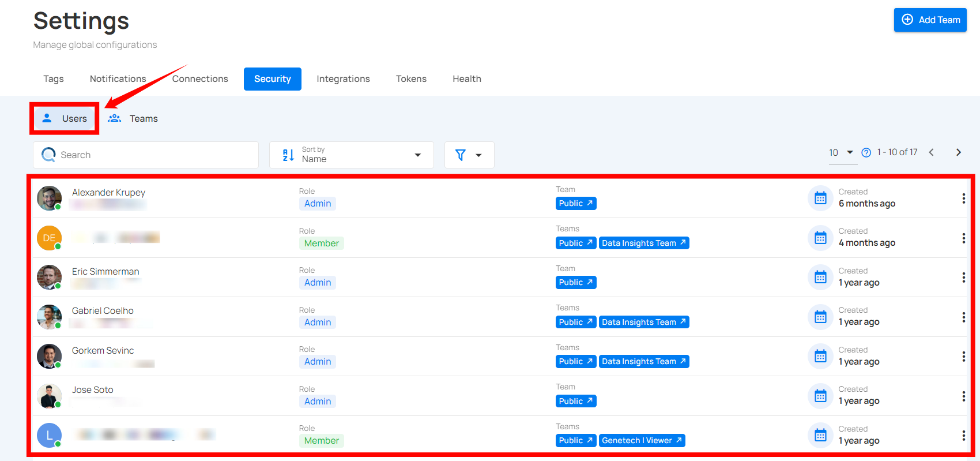Switch to the Notifications tab
This screenshot has width=980, height=461.
(x=118, y=78)
